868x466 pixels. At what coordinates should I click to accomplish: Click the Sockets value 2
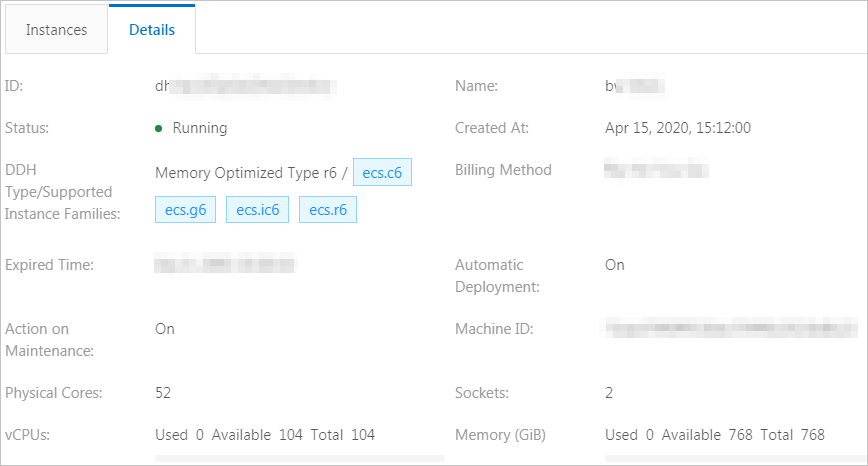[x=609, y=392]
